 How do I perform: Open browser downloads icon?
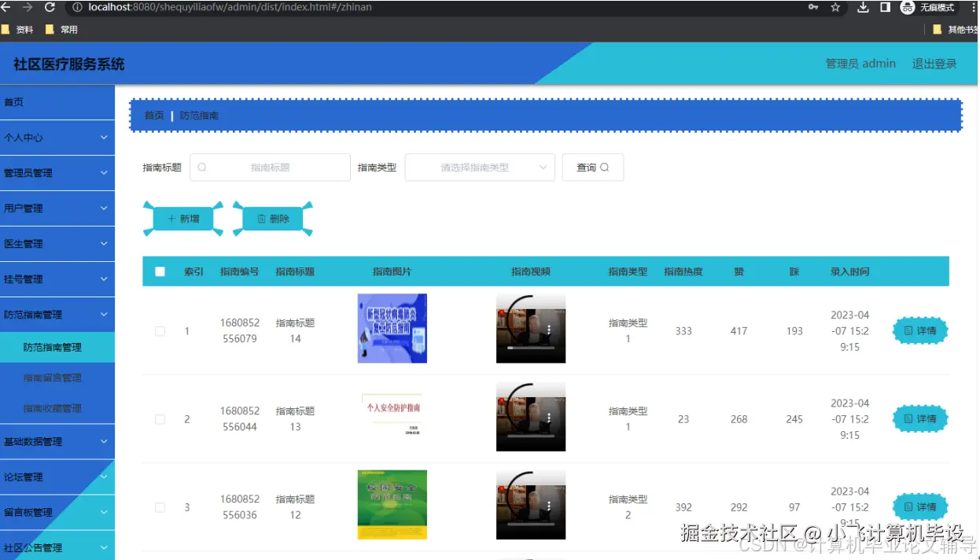(863, 7)
